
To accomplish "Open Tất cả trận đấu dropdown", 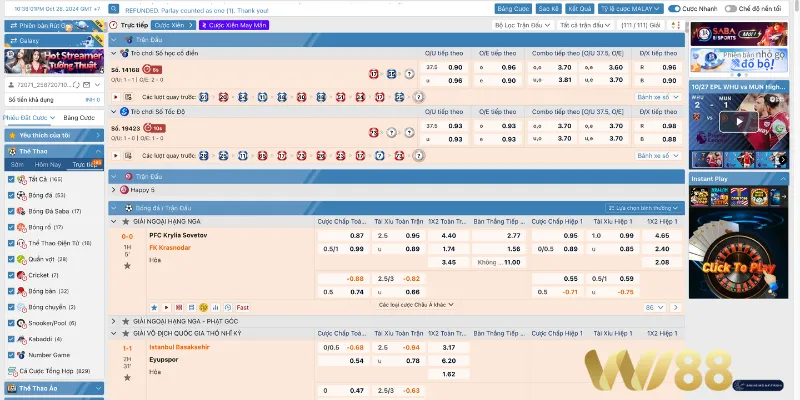I will tap(585, 25).
